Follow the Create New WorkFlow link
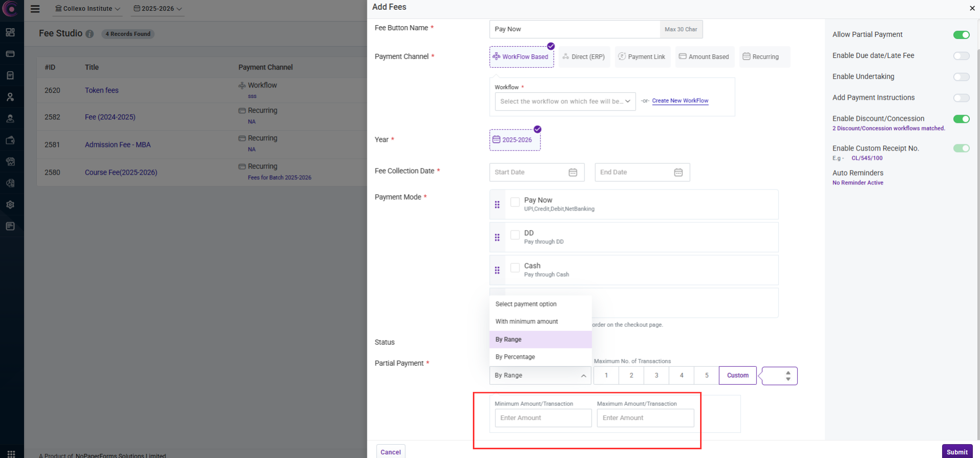Screen dimensions: 980x458 point(680,101)
